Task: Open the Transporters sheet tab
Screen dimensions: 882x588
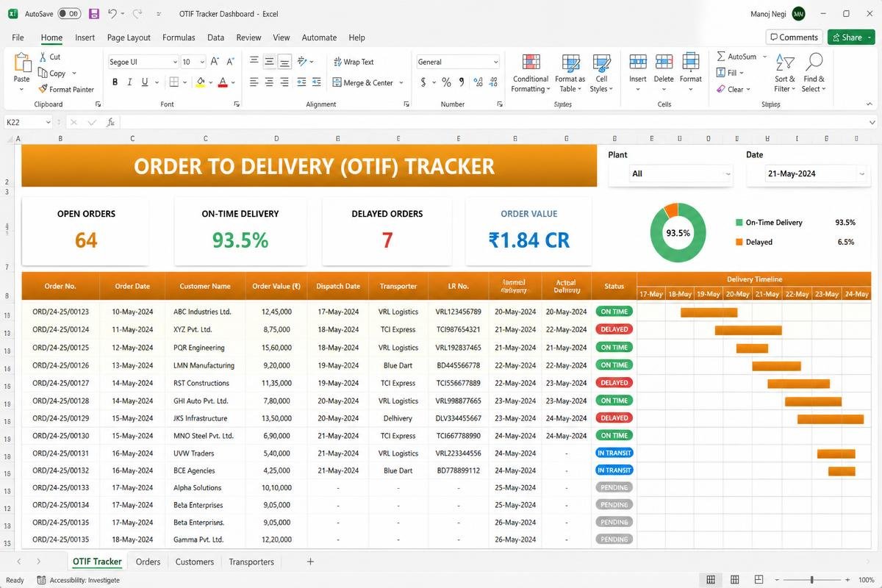Action: click(251, 562)
